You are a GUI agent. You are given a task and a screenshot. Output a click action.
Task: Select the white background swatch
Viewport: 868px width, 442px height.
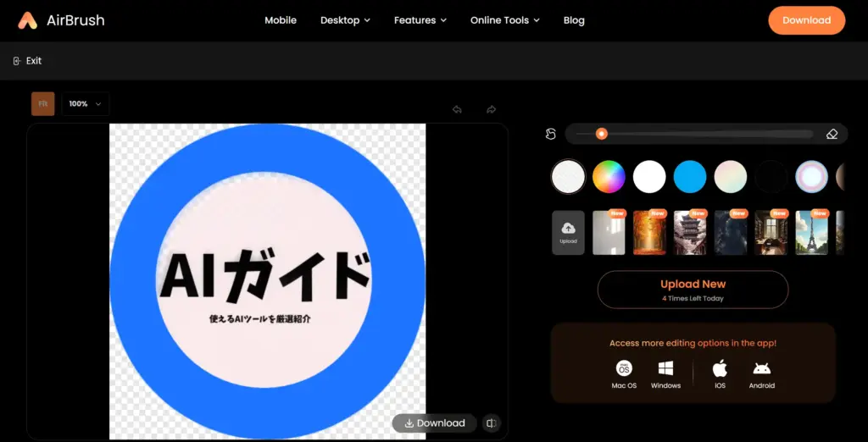pyautogui.click(x=649, y=176)
